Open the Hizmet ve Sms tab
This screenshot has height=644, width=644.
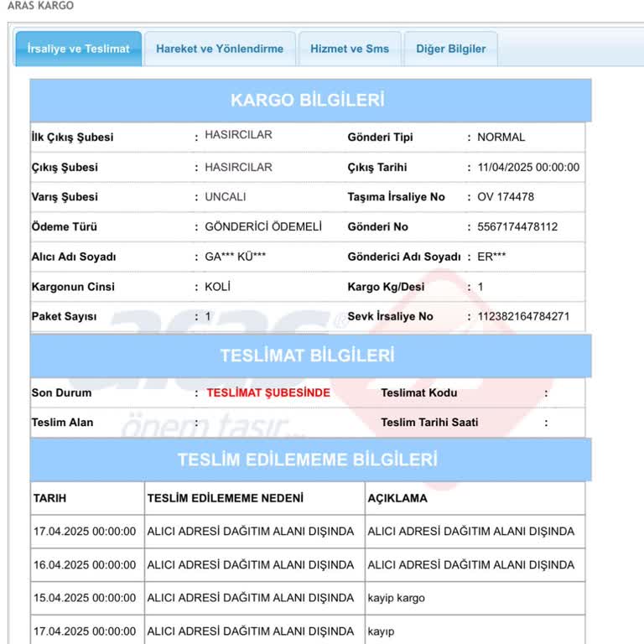click(350, 49)
